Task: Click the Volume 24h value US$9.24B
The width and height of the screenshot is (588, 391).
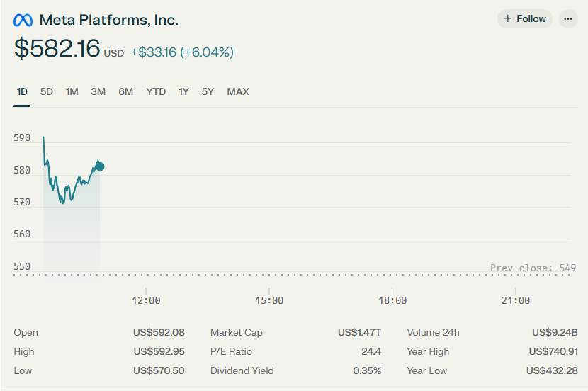Action: click(x=555, y=332)
